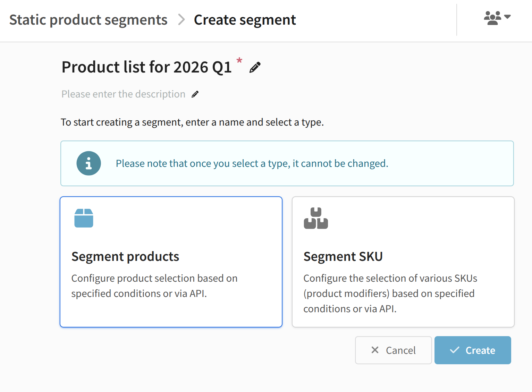Click the checkmark icon on Create

(x=454, y=350)
